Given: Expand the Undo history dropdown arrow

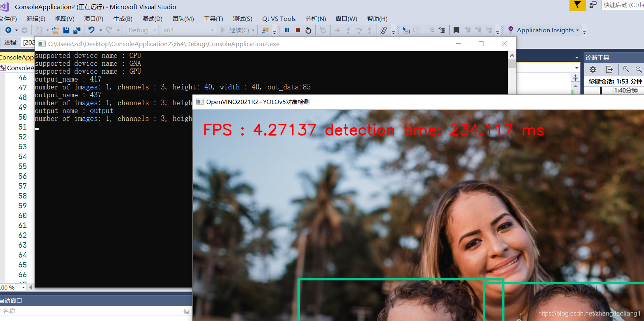Looking at the screenshot, I should 101,30.
